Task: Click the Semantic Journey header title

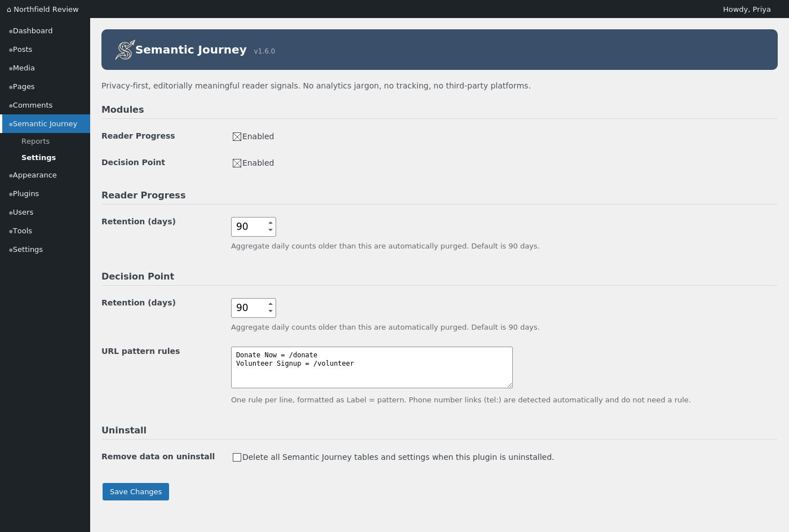Action: [191, 50]
